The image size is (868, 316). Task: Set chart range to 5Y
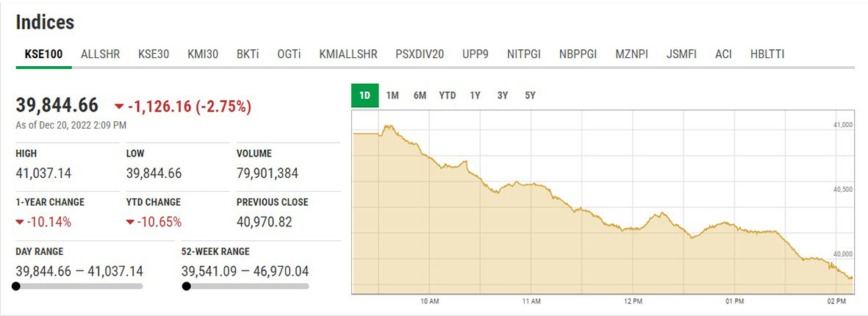pyautogui.click(x=530, y=96)
